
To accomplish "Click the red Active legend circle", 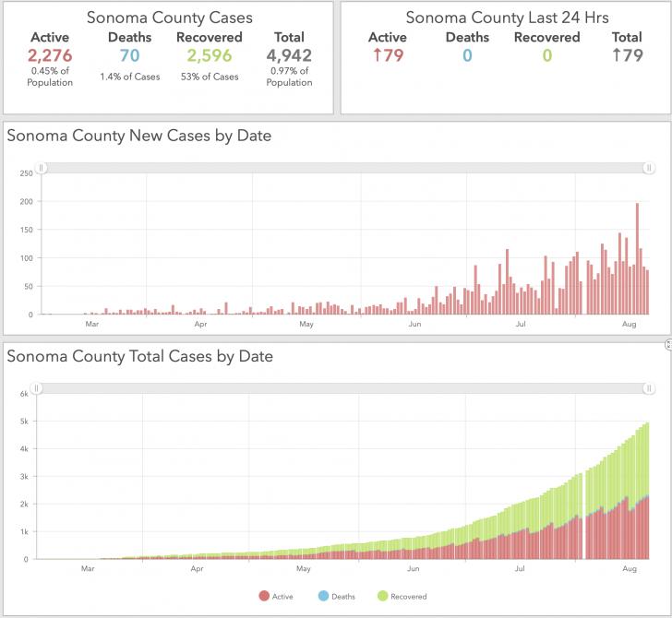I will 264,596.
